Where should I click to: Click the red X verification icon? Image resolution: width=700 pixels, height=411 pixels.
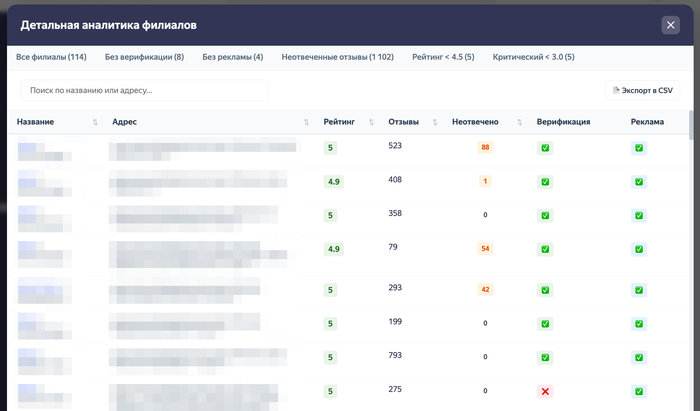pos(545,391)
